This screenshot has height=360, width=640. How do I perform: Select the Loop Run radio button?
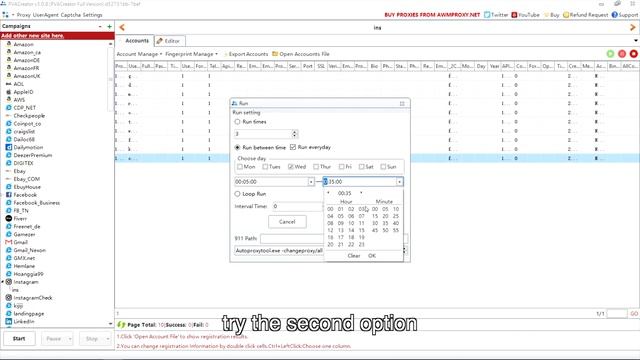(x=237, y=194)
